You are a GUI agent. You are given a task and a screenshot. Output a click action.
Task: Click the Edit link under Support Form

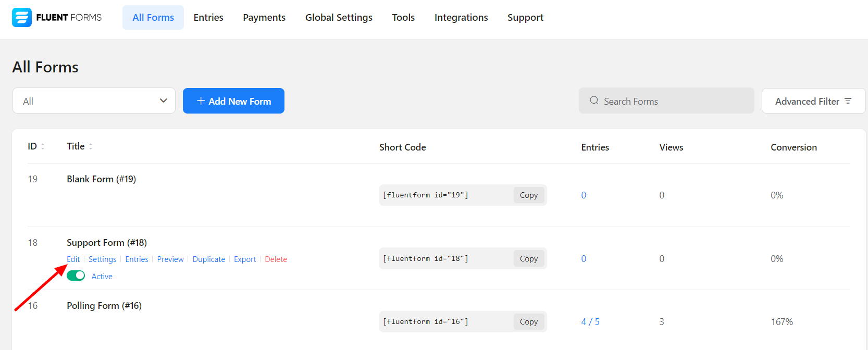[73, 259]
